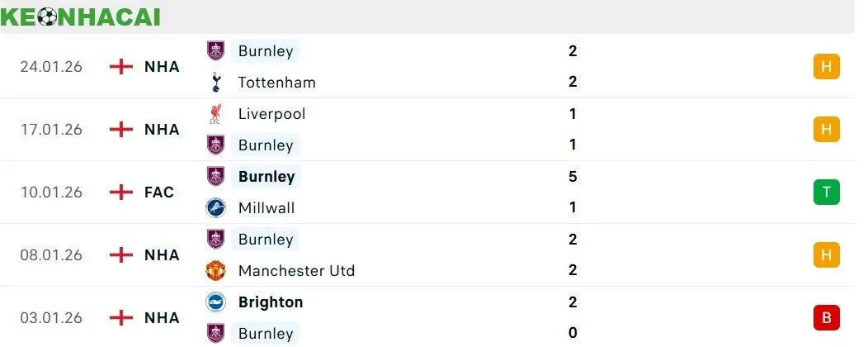Click England flag on the 10.01.26 row
The image size is (868, 347).
[121, 193]
